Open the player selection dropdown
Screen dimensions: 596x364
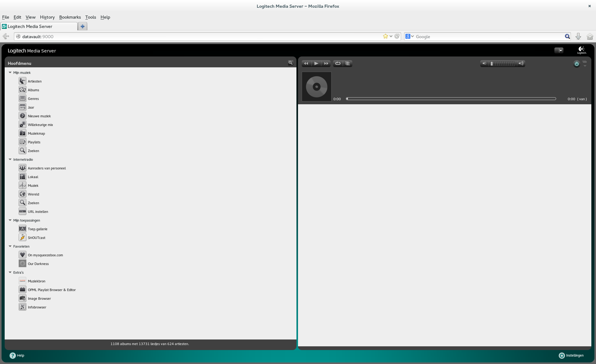coord(559,50)
